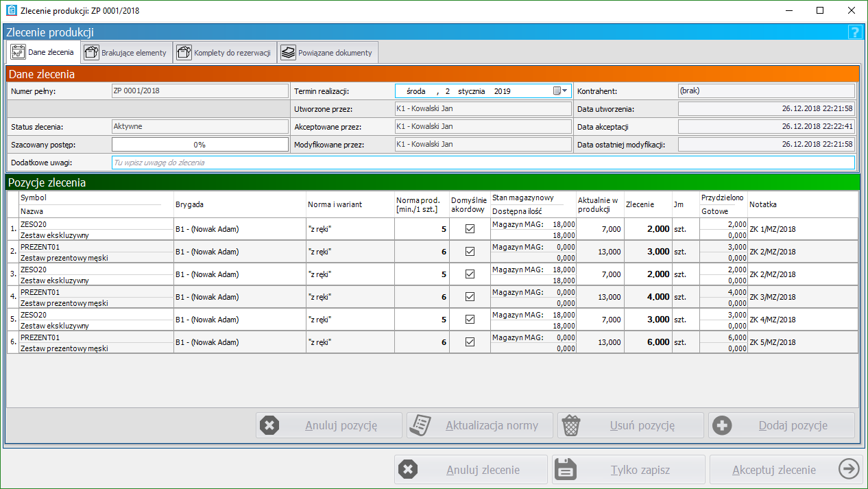
Task: Open the Brakujące elementy tab
Action: coord(125,53)
